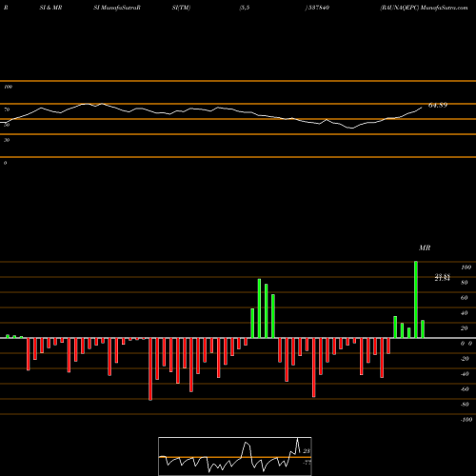Click the RSI axis label 100

click(x=9, y=87)
